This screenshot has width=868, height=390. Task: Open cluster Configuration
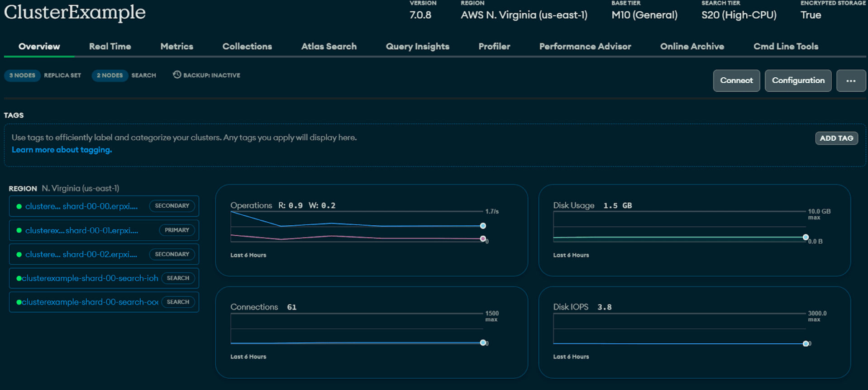(798, 81)
